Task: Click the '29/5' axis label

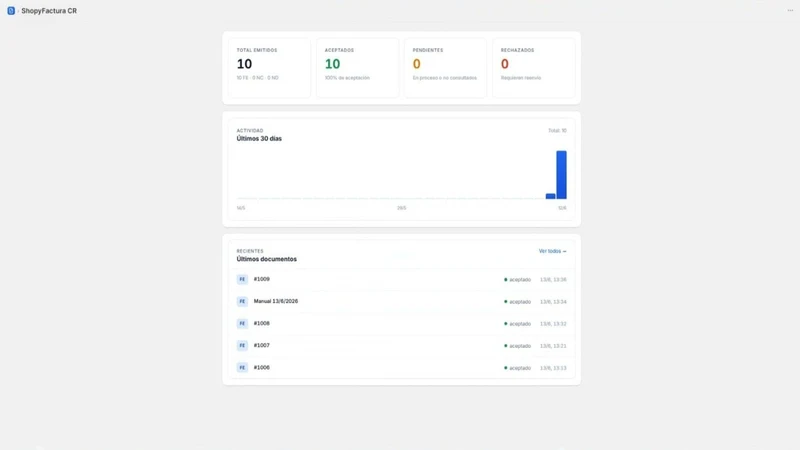Action: click(402, 208)
